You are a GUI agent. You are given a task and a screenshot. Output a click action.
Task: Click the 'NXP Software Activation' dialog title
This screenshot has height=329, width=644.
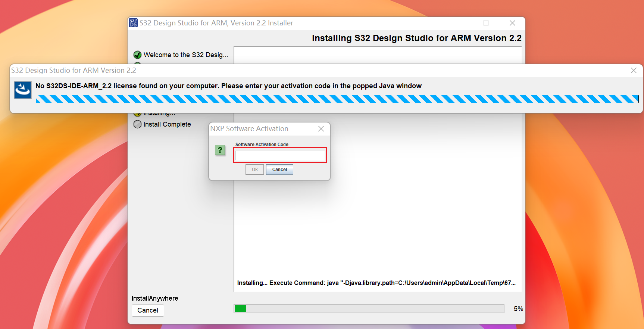pos(249,128)
